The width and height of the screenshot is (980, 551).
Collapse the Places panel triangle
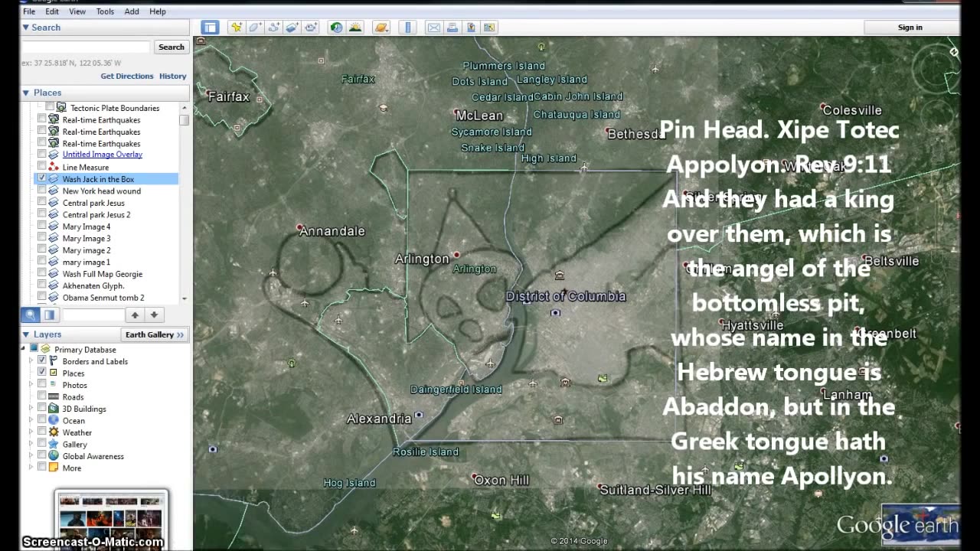pyautogui.click(x=25, y=93)
